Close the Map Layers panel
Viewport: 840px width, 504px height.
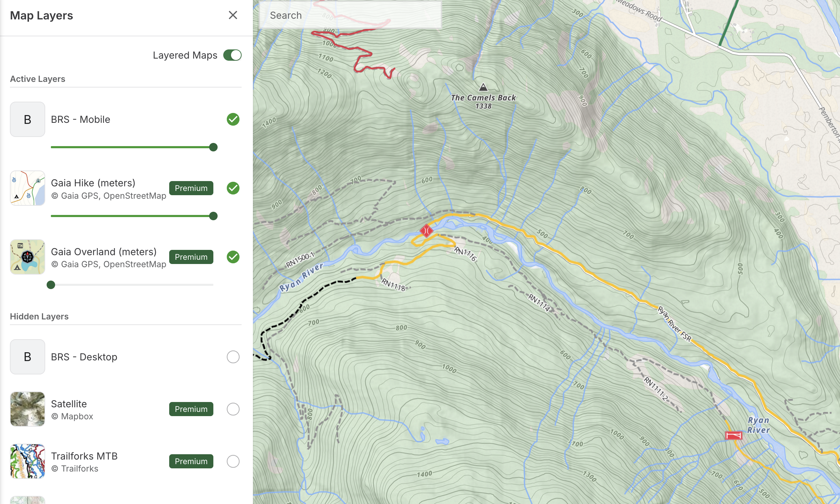(233, 15)
